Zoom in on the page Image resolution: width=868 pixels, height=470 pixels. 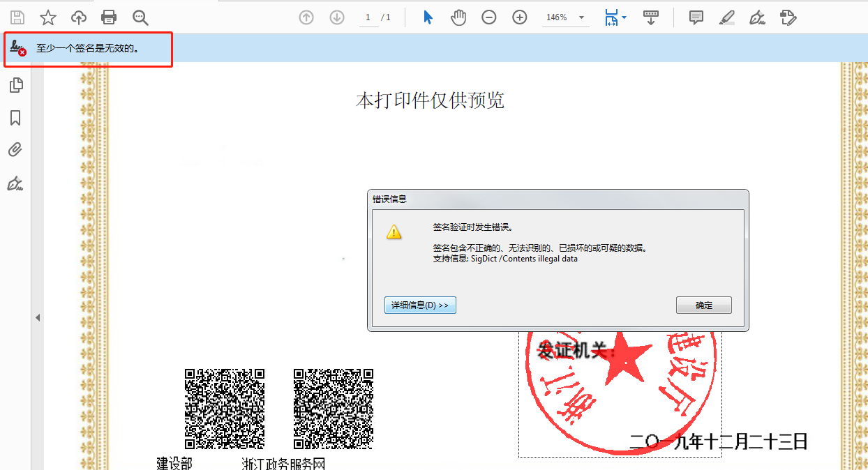pyautogui.click(x=519, y=17)
